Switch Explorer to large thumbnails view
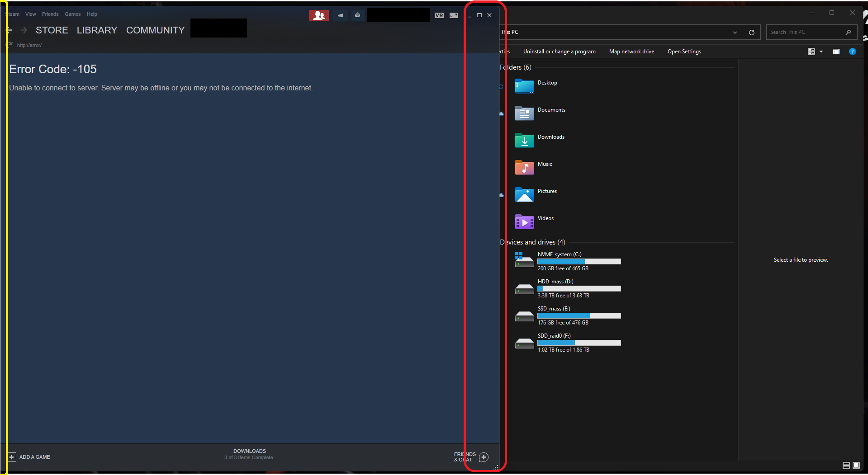The image size is (868, 475). pos(856,466)
